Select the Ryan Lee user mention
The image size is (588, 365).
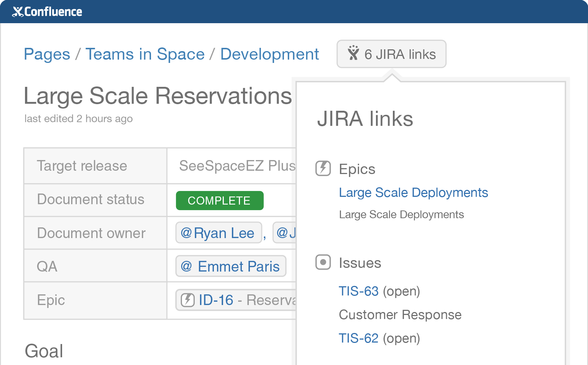[219, 233]
